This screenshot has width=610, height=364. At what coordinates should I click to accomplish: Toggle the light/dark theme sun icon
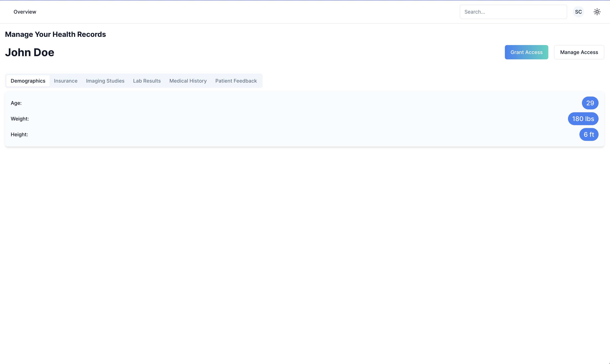pos(597,12)
